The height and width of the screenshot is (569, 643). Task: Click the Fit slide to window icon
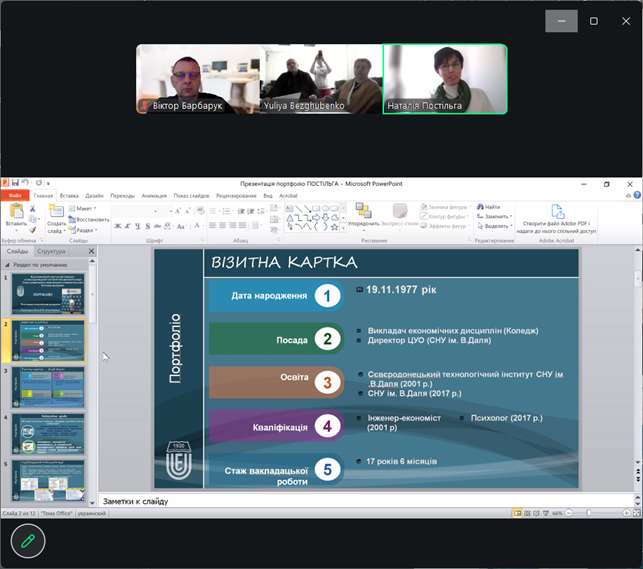636,513
